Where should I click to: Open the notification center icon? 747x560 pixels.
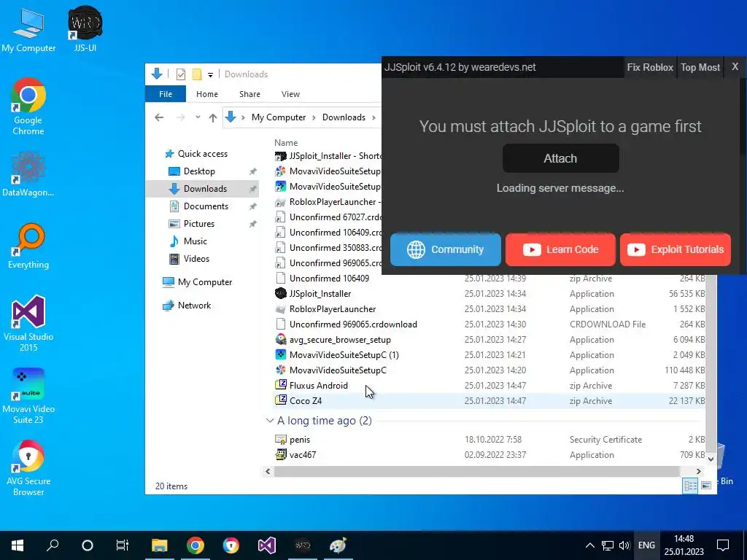723,545
